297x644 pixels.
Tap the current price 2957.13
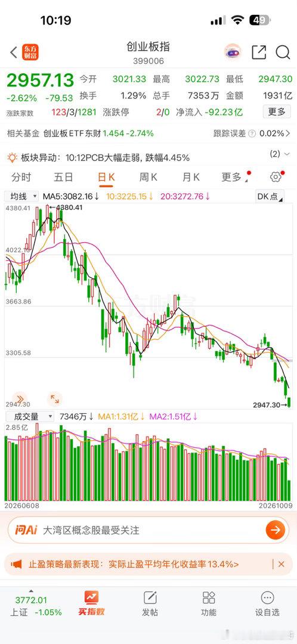pyautogui.click(x=40, y=80)
